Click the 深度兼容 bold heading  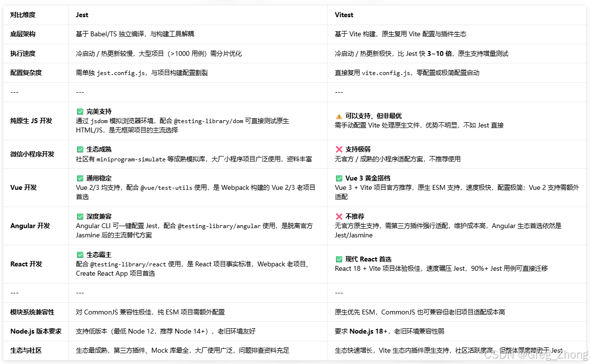pyautogui.click(x=99, y=217)
